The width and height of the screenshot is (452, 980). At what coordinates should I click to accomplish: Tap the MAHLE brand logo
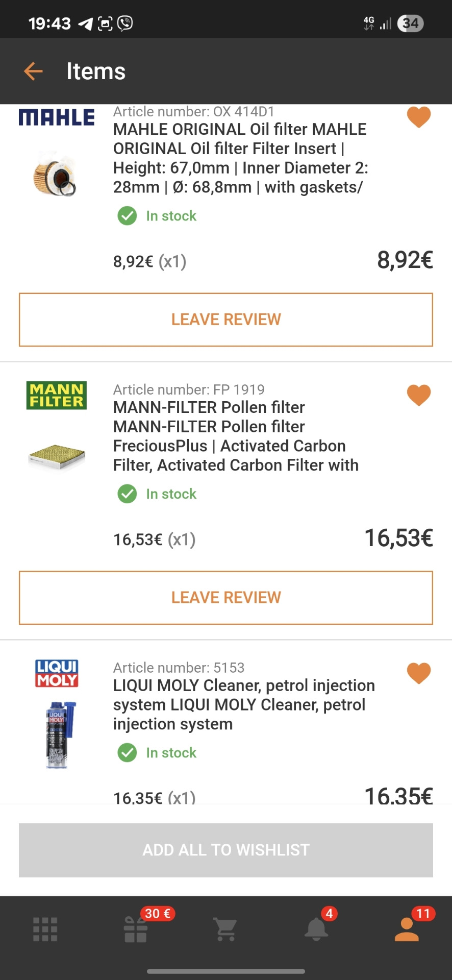[x=56, y=117]
